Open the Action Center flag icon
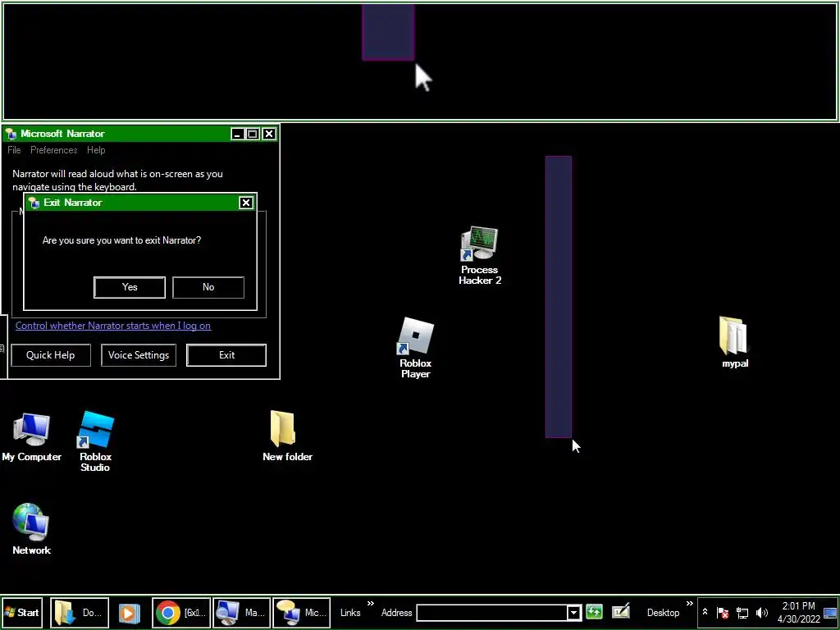This screenshot has width=840, height=630. [x=722, y=613]
